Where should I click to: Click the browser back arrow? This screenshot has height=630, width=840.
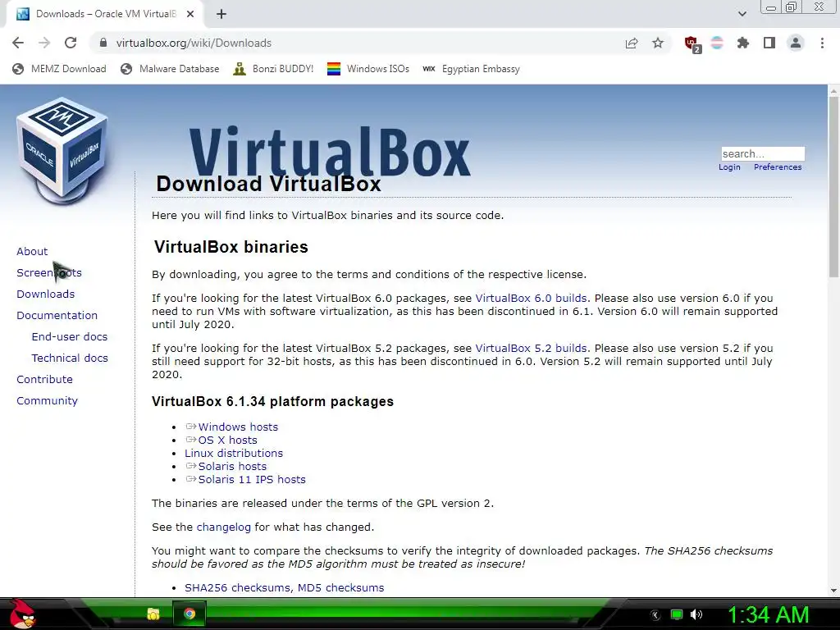point(18,43)
